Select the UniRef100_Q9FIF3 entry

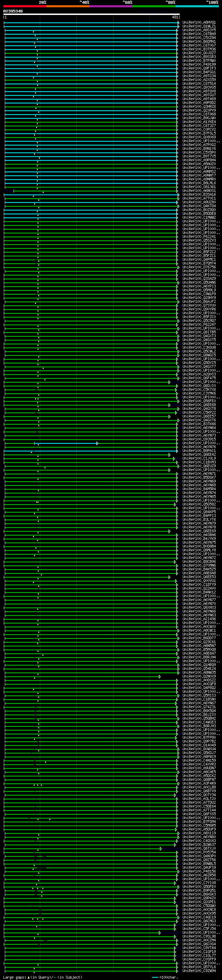(199, 68)
